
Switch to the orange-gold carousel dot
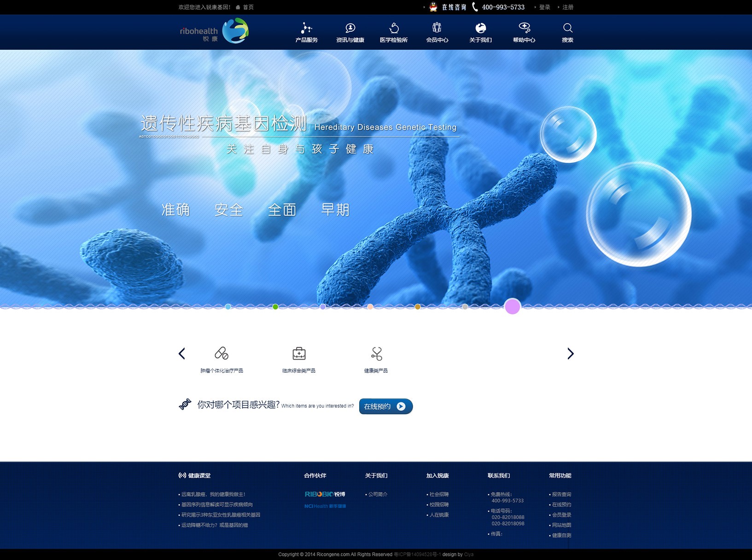click(x=418, y=307)
